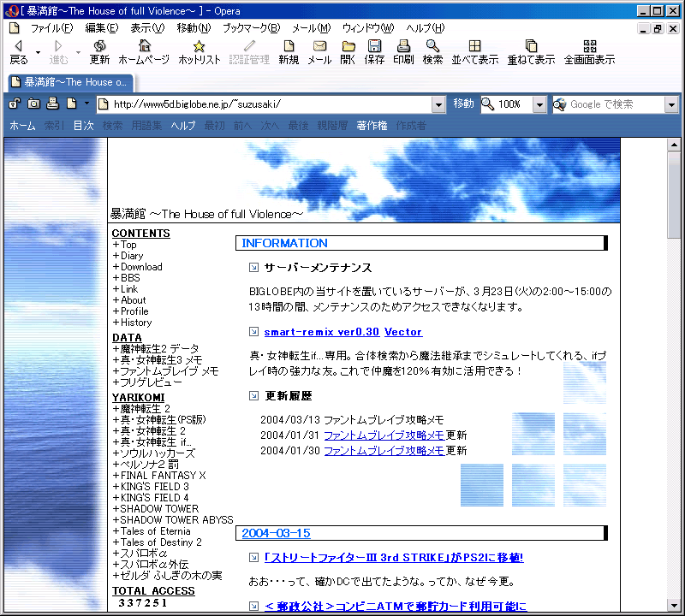The width and height of the screenshot is (685, 616).
Task: Enter fullscreen with 全画面表示 icon
Action: tap(590, 46)
